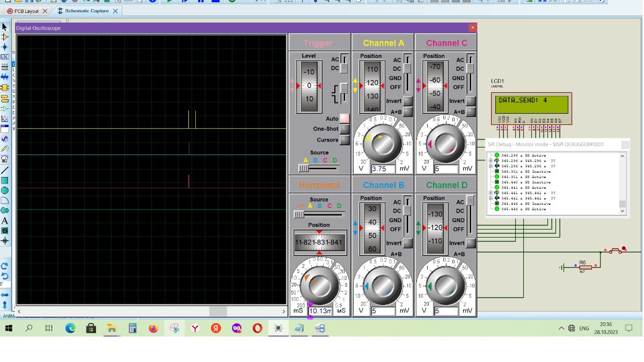The image size is (644, 362).
Task: Click the Horizontal timebase value field
Action: [x=320, y=311]
